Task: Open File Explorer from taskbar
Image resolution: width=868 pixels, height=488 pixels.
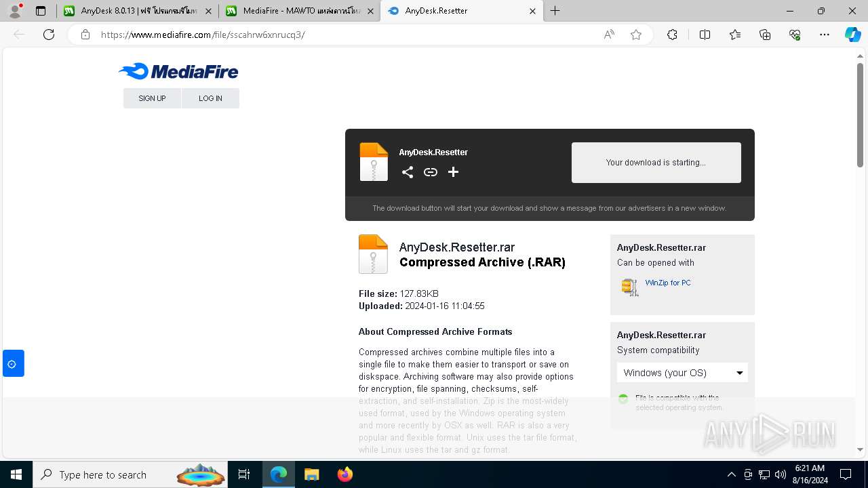Action: point(311,474)
